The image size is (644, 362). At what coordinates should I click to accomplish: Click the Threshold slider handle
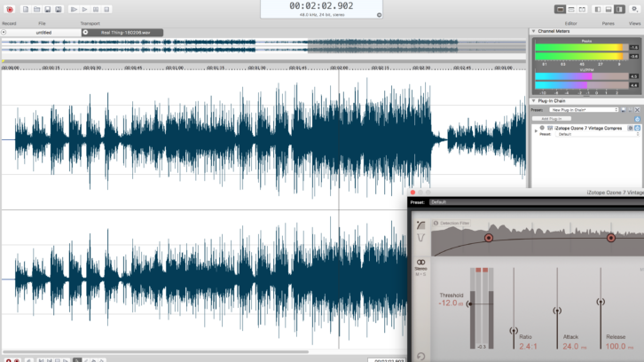(470, 304)
